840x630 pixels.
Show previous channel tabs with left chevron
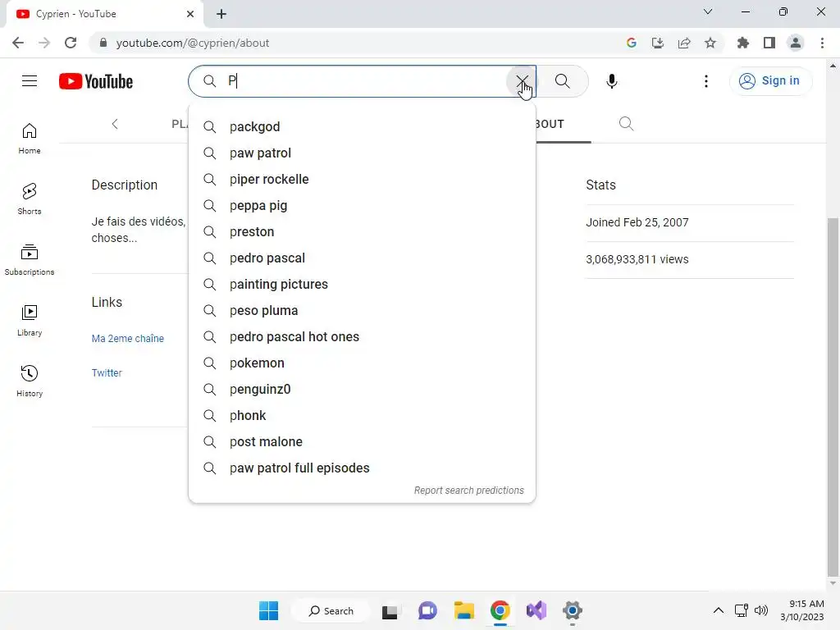[115, 124]
